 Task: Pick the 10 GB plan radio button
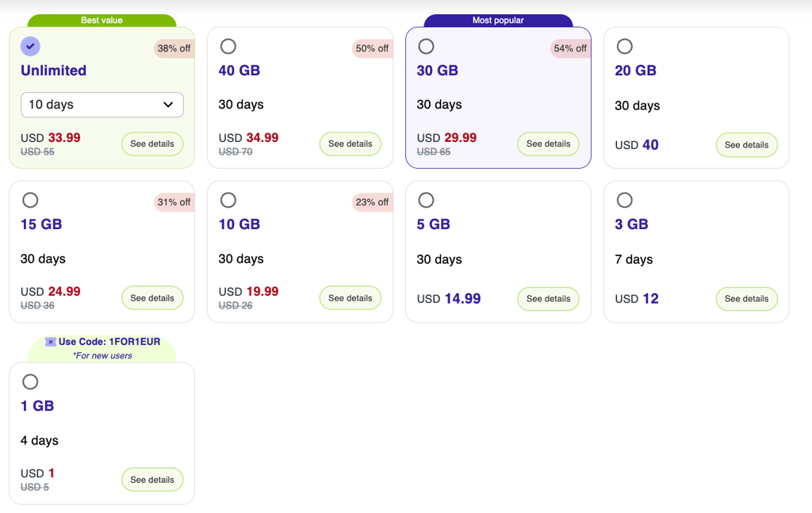[x=228, y=200]
